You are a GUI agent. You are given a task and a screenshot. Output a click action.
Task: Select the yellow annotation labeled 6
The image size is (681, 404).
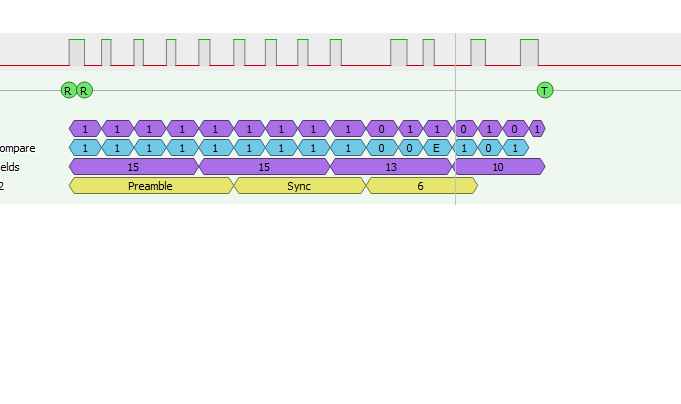pos(421,186)
